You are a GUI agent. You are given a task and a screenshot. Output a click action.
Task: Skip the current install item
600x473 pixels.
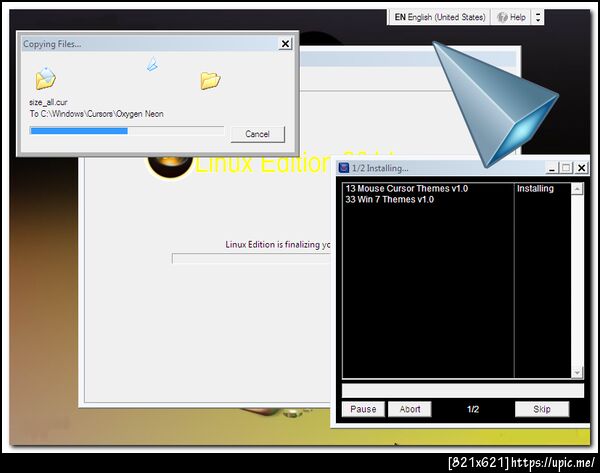tap(542, 409)
